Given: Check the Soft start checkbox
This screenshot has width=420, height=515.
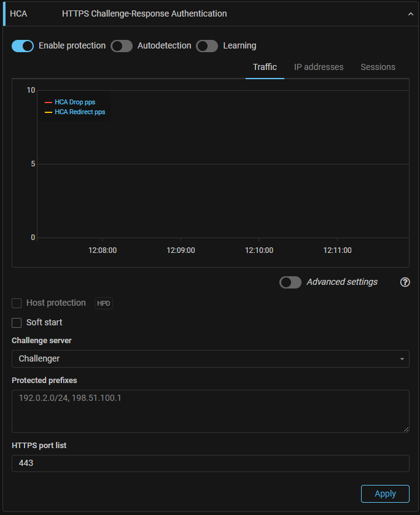Looking at the screenshot, I should pos(17,322).
